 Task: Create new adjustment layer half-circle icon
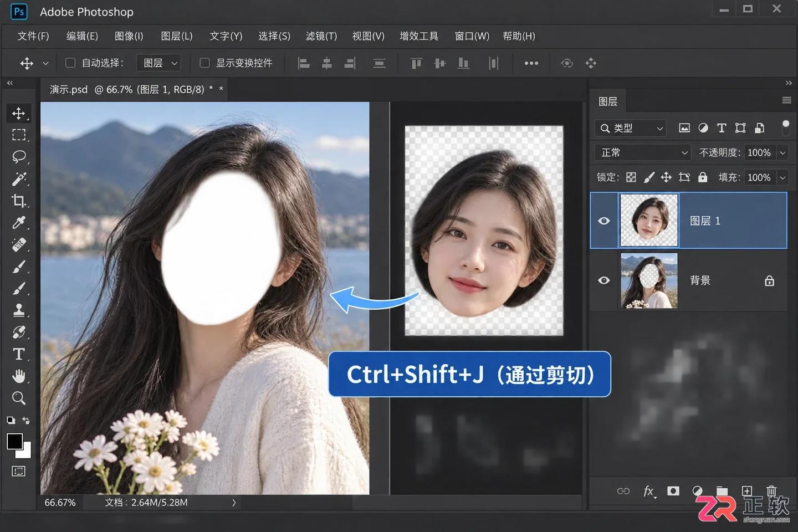pyautogui.click(x=698, y=491)
